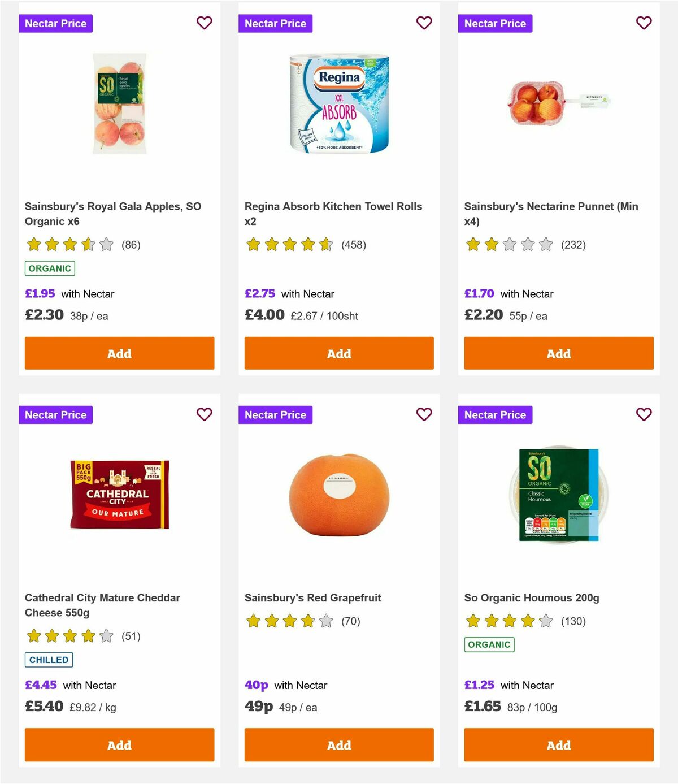Viewport: 678px width, 784px height.
Task: Click the heart icon on Royal Gala Apples
Action: point(204,23)
